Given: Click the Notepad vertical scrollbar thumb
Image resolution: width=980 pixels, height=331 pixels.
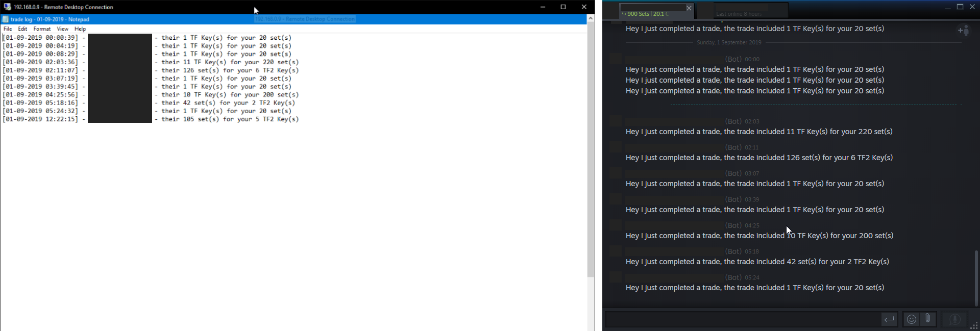Looking at the screenshot, I should (591, 150).
